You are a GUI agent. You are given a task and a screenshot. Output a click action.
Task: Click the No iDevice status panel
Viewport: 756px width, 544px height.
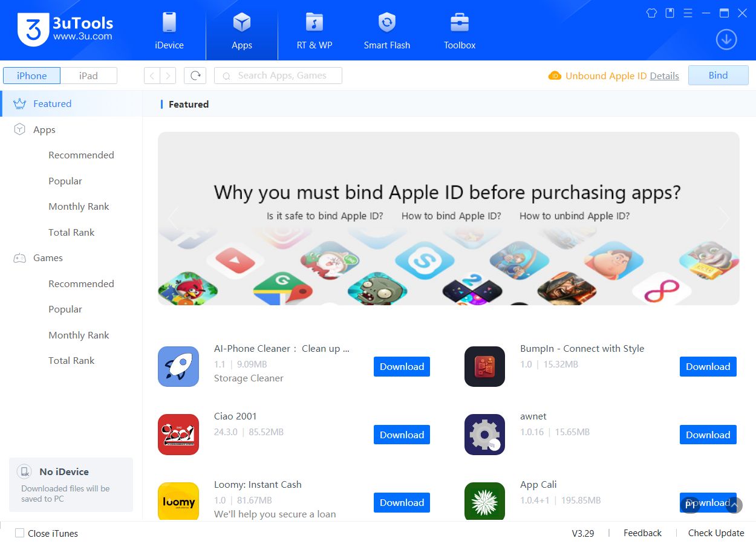pos(71,485)
